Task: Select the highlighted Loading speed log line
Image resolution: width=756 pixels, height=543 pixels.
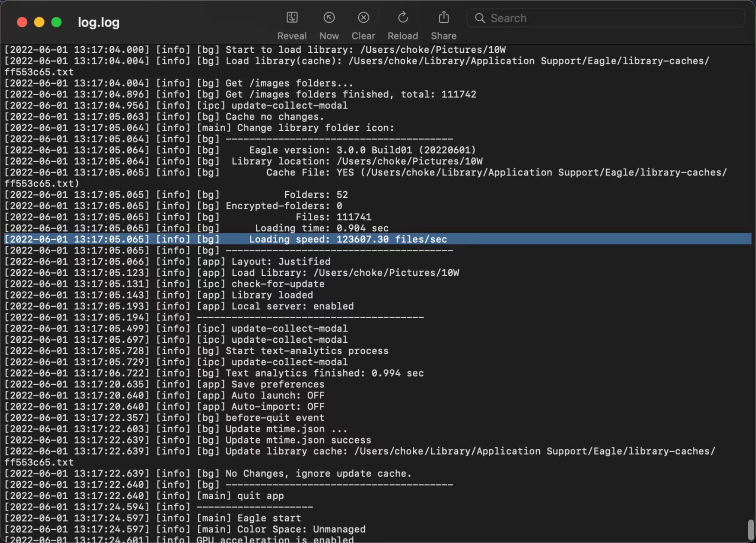Action: coord(378,239)
